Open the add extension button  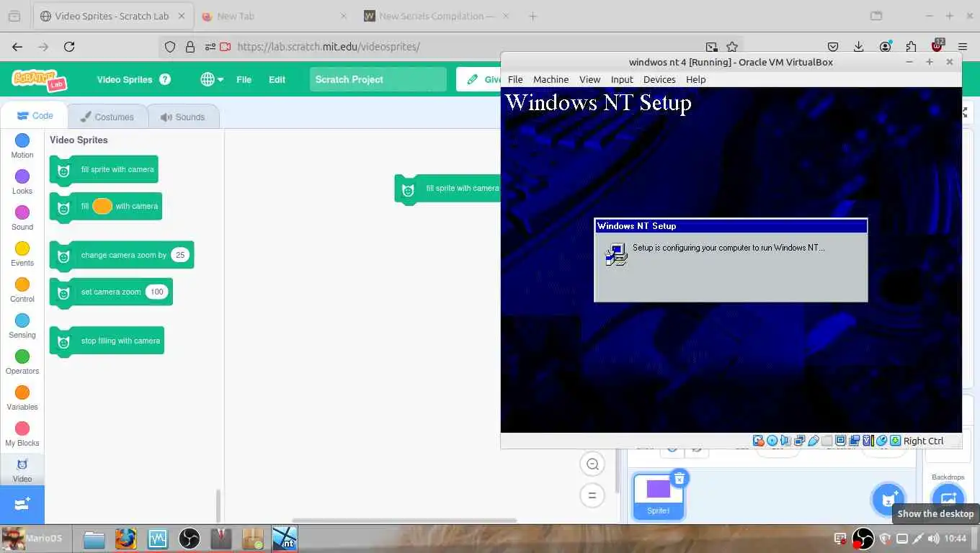click(x=22, y=505)
